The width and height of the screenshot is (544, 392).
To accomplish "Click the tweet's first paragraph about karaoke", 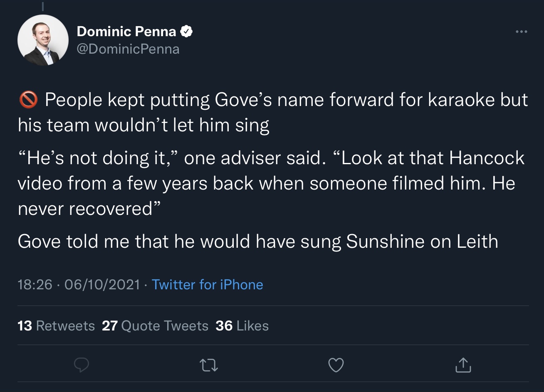I will 273,112.
